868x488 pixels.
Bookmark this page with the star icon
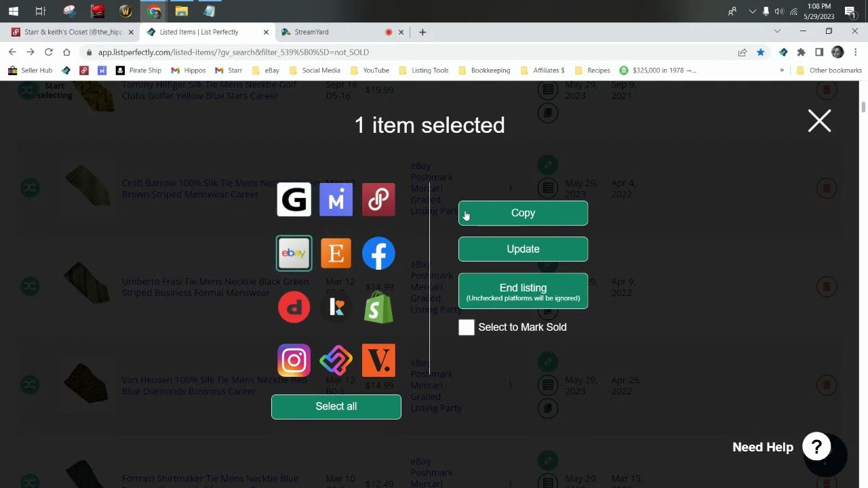coord(760,52)
